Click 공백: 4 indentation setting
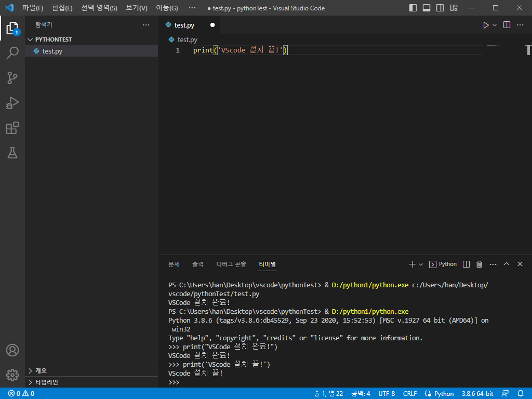The width and height of the screenshot is (532, 399). [x=361, y=394]
